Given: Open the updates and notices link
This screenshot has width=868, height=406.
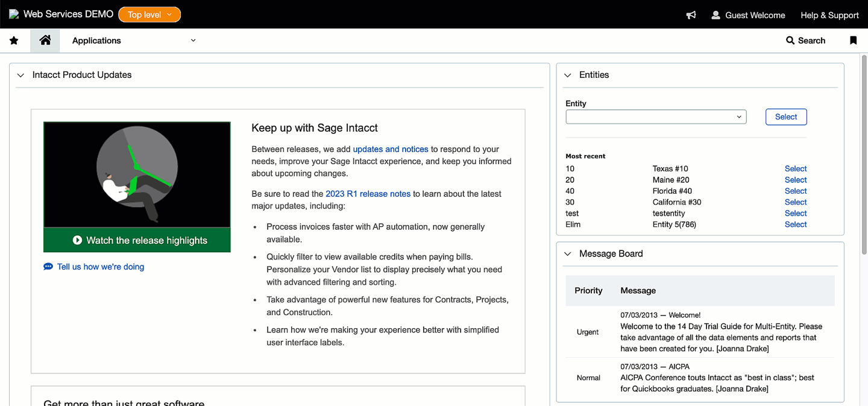Looking at the screenshot, I should 391,149.
